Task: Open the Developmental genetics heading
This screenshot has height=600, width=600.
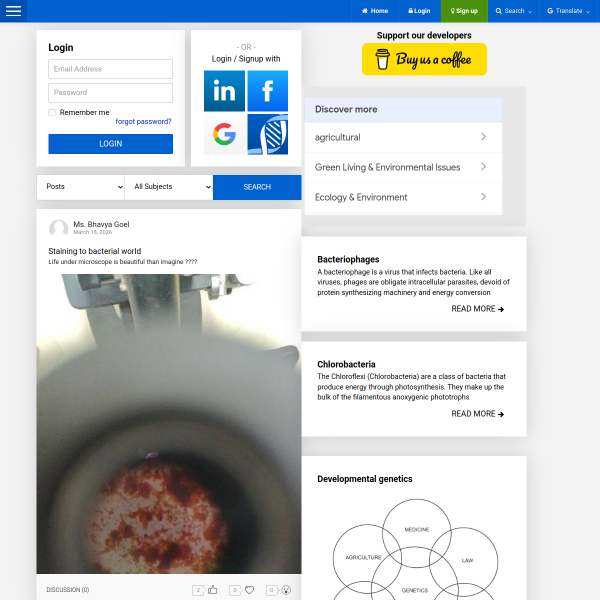Action: (364, 479)
